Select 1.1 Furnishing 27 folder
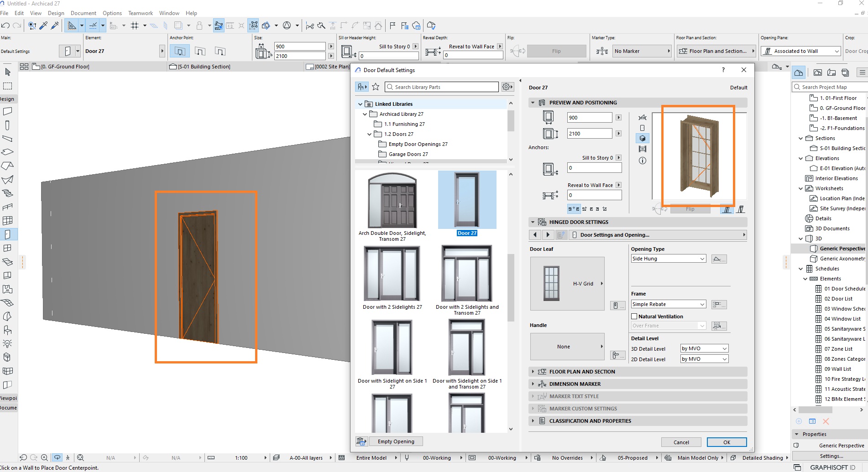The image size is (868, 472). (404, 124)
